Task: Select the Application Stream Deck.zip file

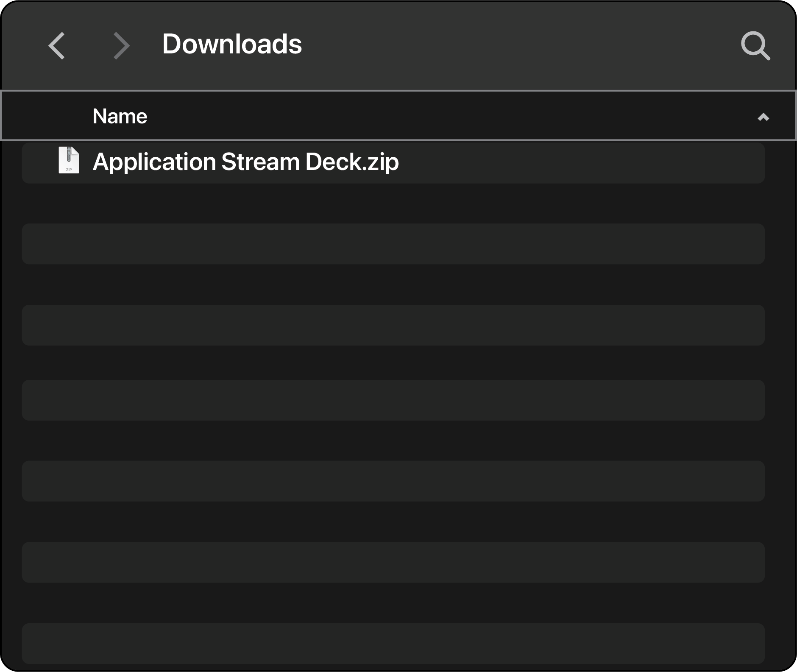Action: pyautogui.click(x=246, y=162)
